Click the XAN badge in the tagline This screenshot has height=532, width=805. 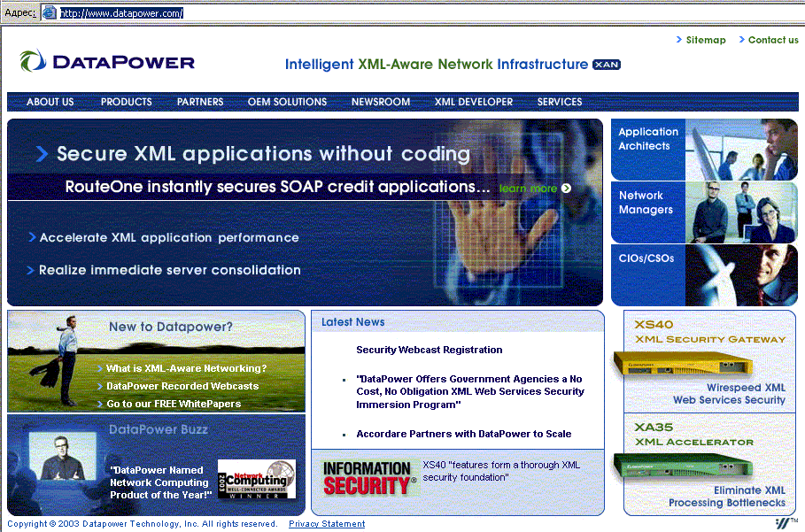click(x=607, y=65)
